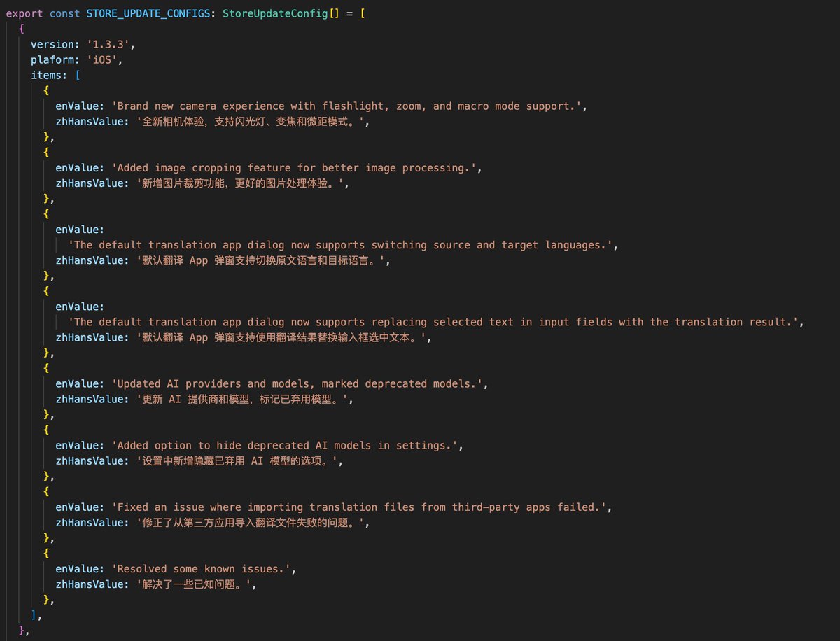This screenshot has height=641, width=840.
Task: Click the 'Updated AI providers and models' string
Action: (297, 383)
